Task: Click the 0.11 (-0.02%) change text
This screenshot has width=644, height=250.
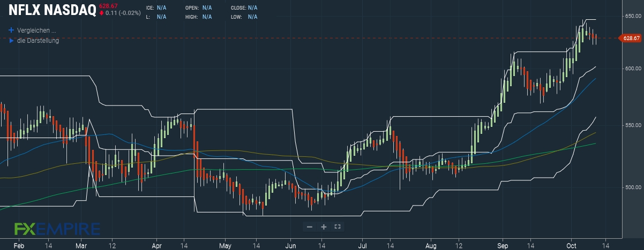Action: tap(123, 12)
